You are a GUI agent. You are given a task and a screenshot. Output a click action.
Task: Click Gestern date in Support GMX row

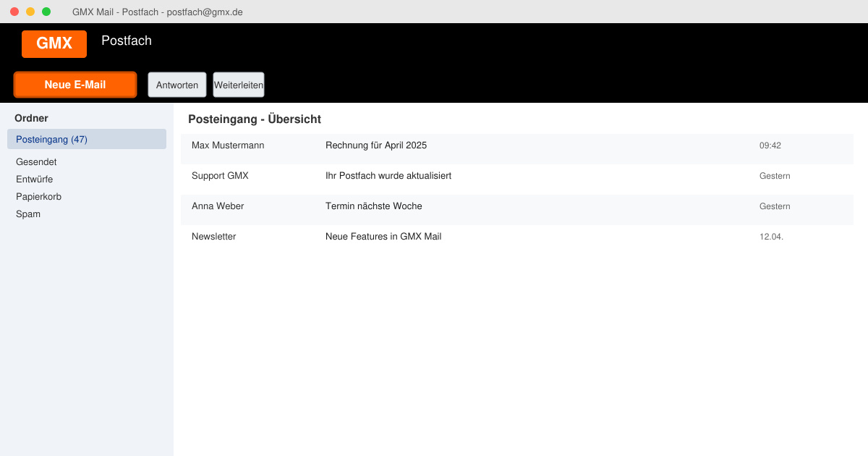(775, 176)
